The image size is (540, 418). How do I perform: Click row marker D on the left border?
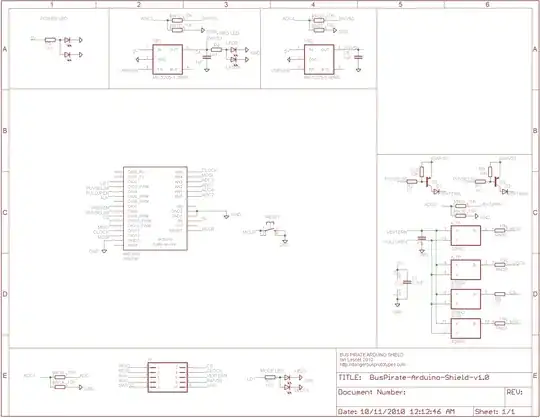click(5, 294)
